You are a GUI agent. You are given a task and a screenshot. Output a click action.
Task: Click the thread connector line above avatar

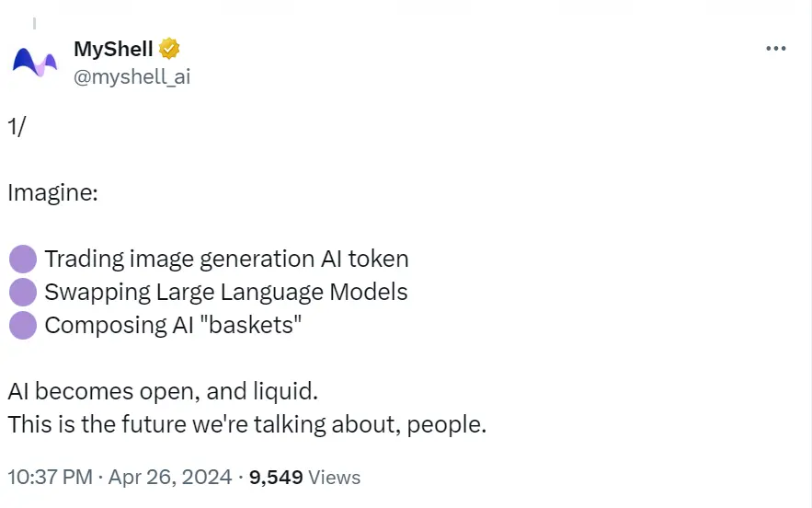(x=34, y=23)
